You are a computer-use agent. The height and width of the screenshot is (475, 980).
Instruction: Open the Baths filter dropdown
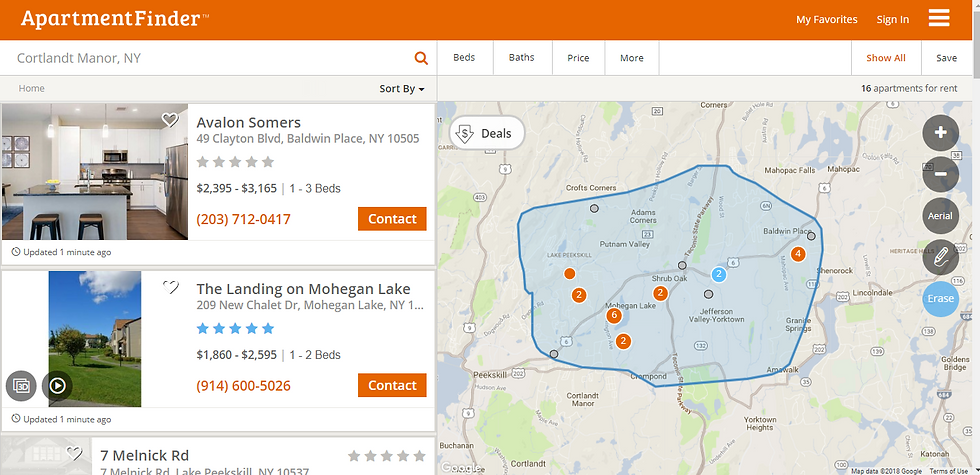pyautogui.click(x=522, y=58)
